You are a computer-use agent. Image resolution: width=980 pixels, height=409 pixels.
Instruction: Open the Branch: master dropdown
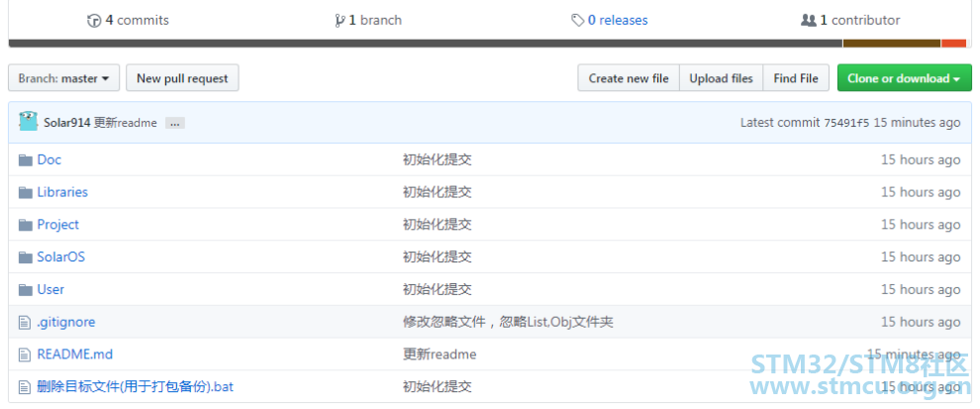63,78
